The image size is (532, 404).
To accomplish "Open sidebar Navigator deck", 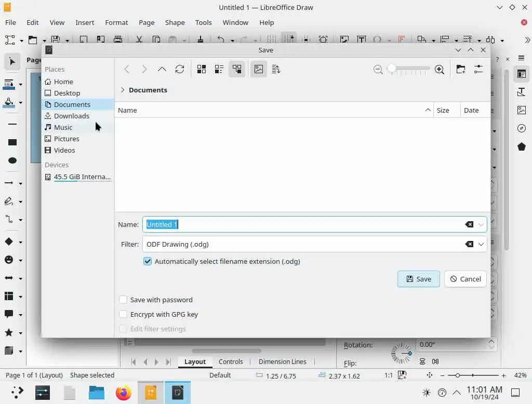I will (x=522, y=128).
